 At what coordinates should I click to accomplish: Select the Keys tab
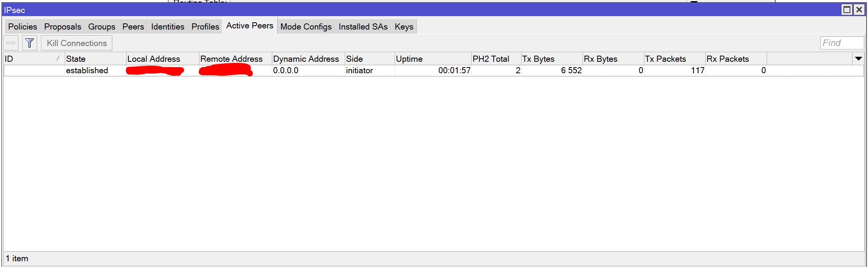404,26
